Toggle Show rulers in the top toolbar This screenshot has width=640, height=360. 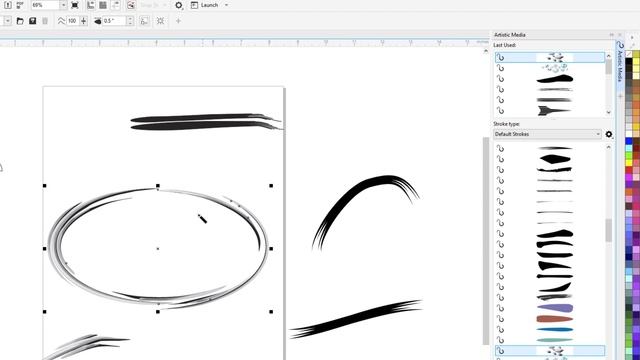(x=91, y=5)
